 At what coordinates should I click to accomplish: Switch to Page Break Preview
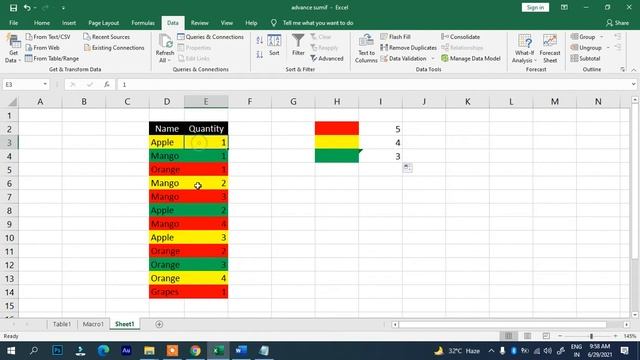point(546,336)
